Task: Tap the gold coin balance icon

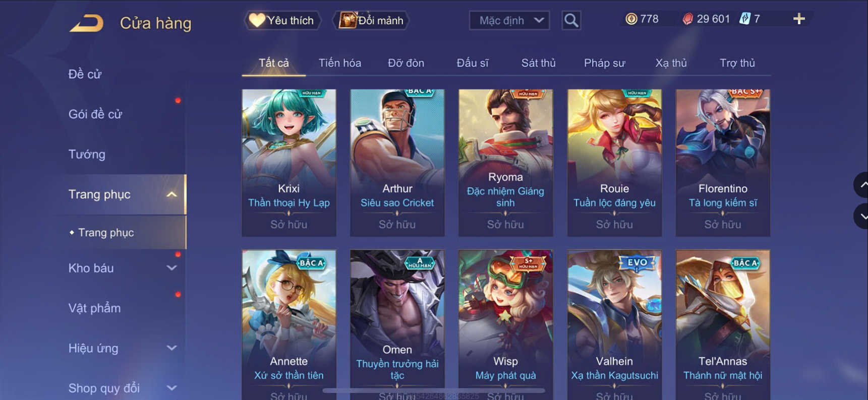Action: click(x=631, y=19)
